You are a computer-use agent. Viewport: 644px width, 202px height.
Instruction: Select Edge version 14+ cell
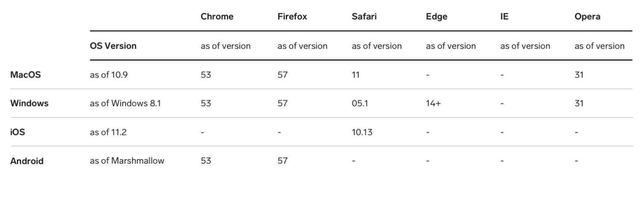(x=432, y=104)
